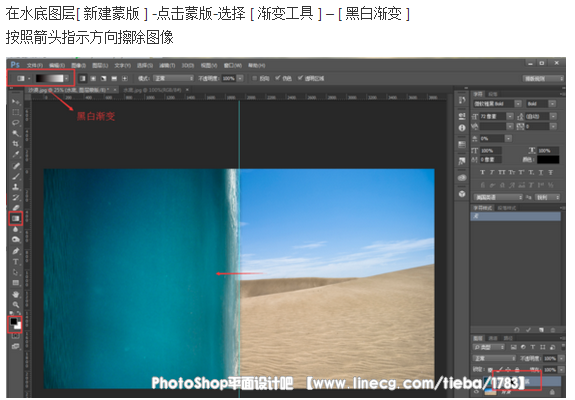Select the Healing Brush tool
This screenshot has width=575, height=400.
(x=15, y=166)
